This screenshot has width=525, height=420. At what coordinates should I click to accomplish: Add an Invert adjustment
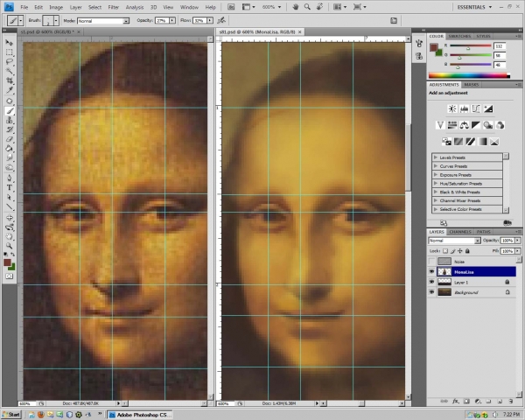[446, 142]
